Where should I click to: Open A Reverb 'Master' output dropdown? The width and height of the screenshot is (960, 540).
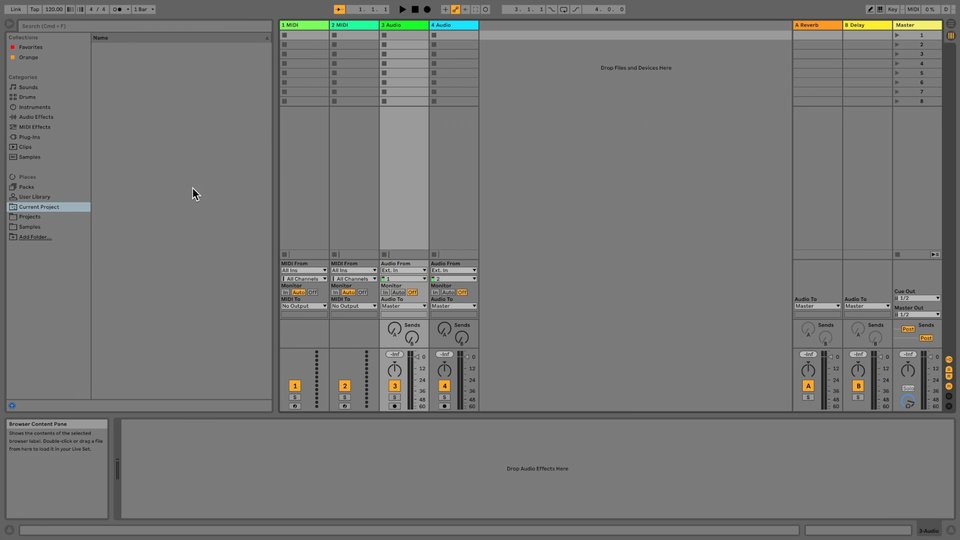817,306
